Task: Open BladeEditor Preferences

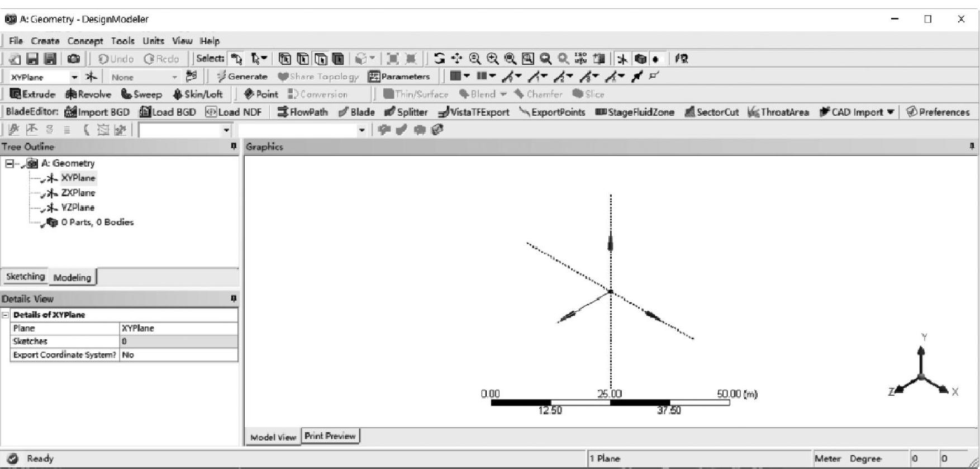Action: coord(938,112)
